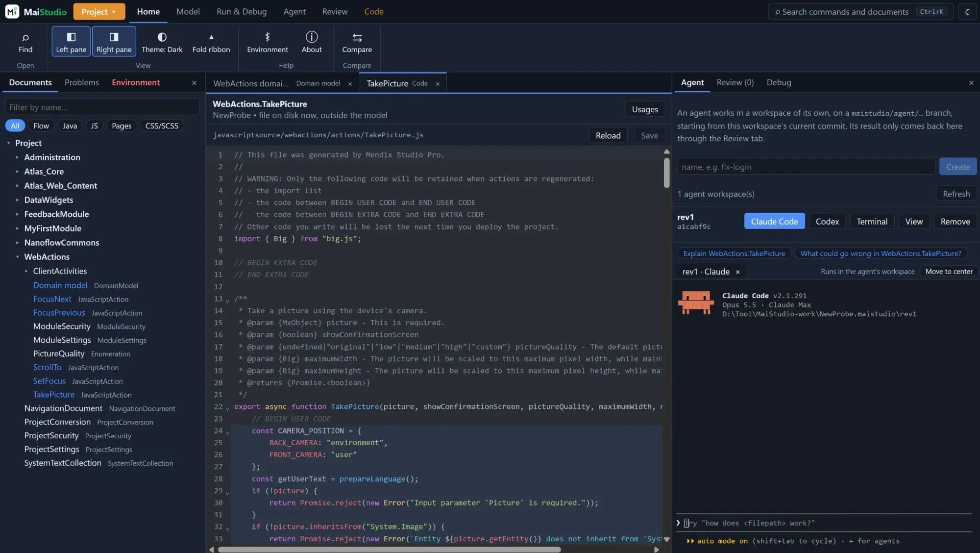
Task: Click Explain WebActions.TakePicture suggestion
Action: [x=734, y=253]
